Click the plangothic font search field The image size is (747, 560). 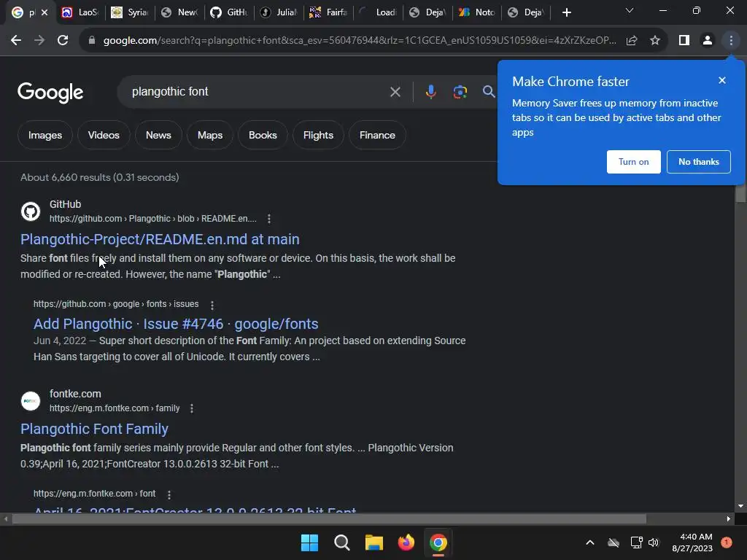[x=258, y=91]
